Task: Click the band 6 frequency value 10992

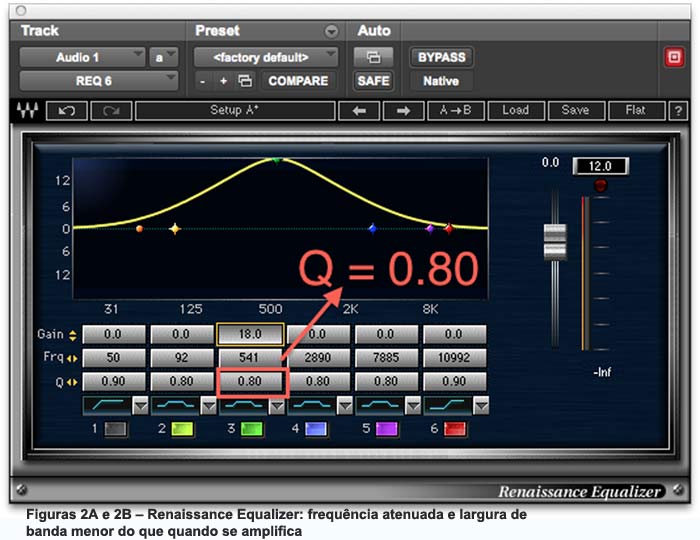Action: coord(454,357)
